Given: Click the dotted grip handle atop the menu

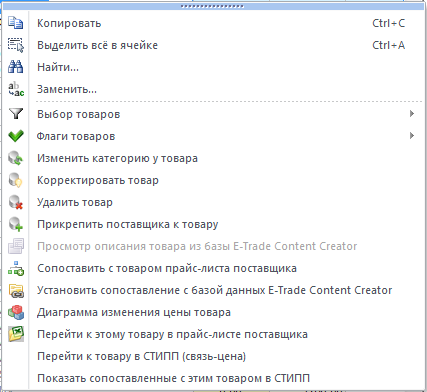Looking at the screenshot, I should [212, 6].
